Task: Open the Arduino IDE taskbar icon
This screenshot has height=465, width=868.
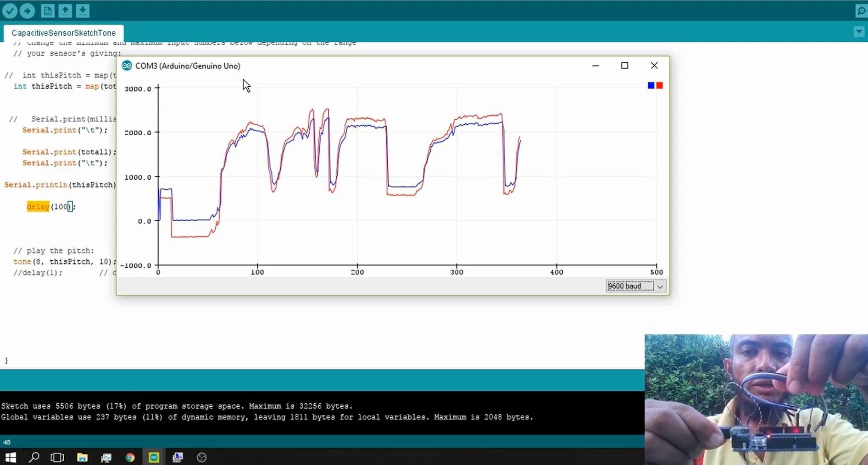Action: pos(154,457)
